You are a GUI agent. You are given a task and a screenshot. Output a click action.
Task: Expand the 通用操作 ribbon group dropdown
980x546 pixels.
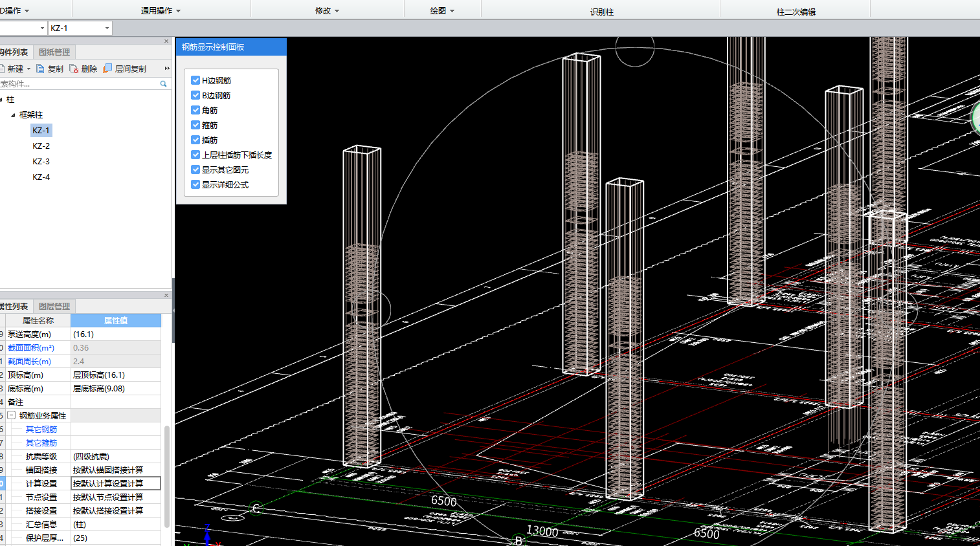click(x=178, y=11)
